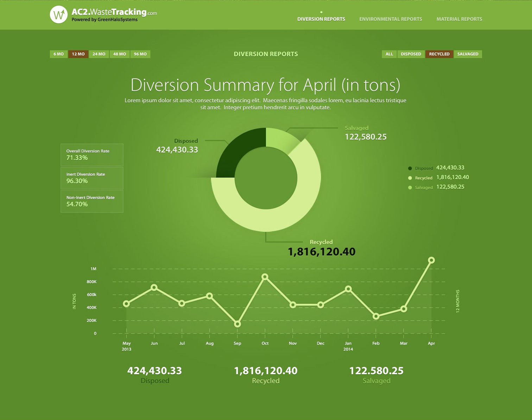This screenshot has width=532, height=420.
Task: Filter by RECYCLED category
Action: [439, 54]
